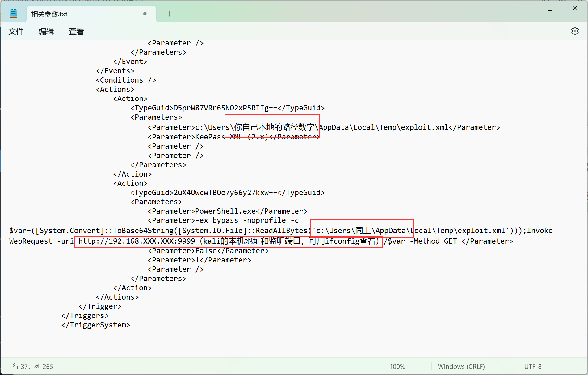Click the <Actions> opening tag line
The width and height of the screenshot is (588, 375).
pyautogui.click(x=115, y=89)
